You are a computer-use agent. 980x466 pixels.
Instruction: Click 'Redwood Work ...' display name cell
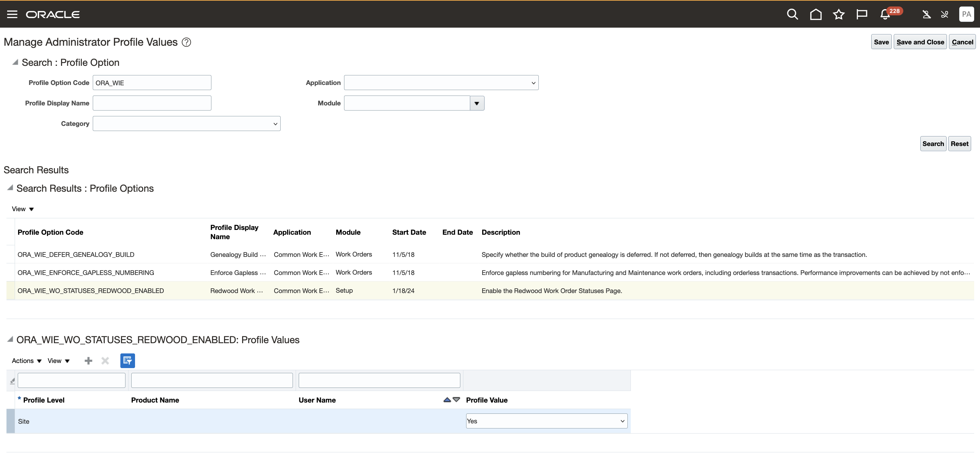pos(237,291)
